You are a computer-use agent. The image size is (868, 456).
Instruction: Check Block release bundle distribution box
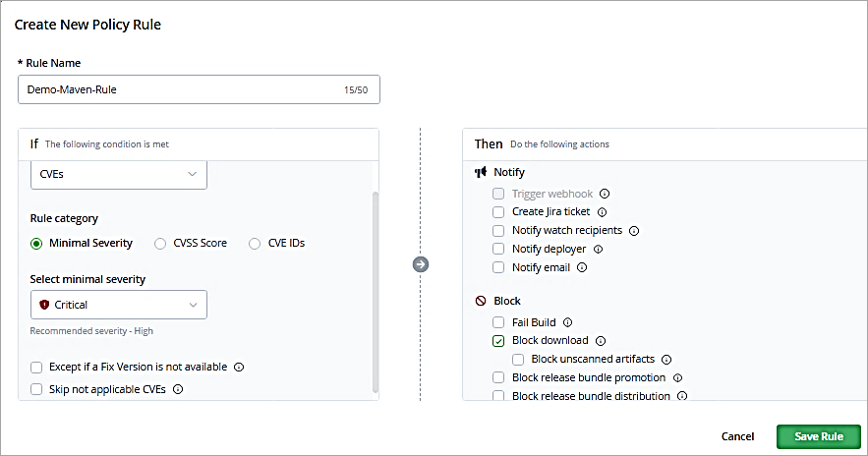[498, 396]
